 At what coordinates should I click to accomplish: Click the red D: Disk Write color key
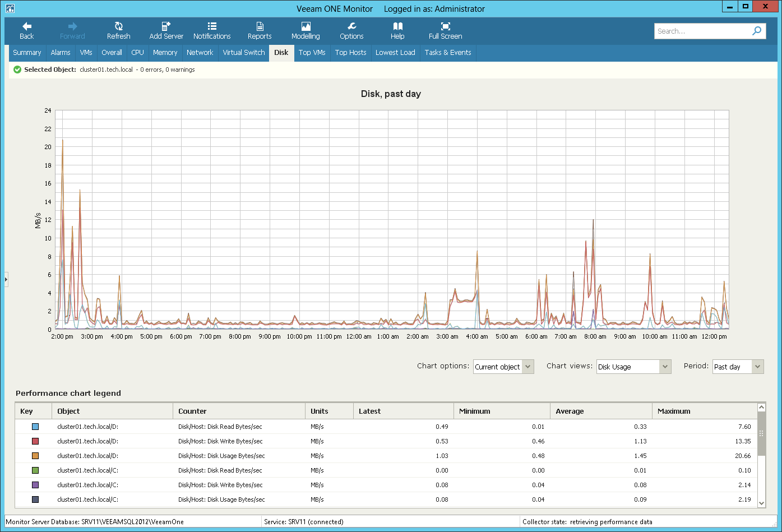(35, 441)
